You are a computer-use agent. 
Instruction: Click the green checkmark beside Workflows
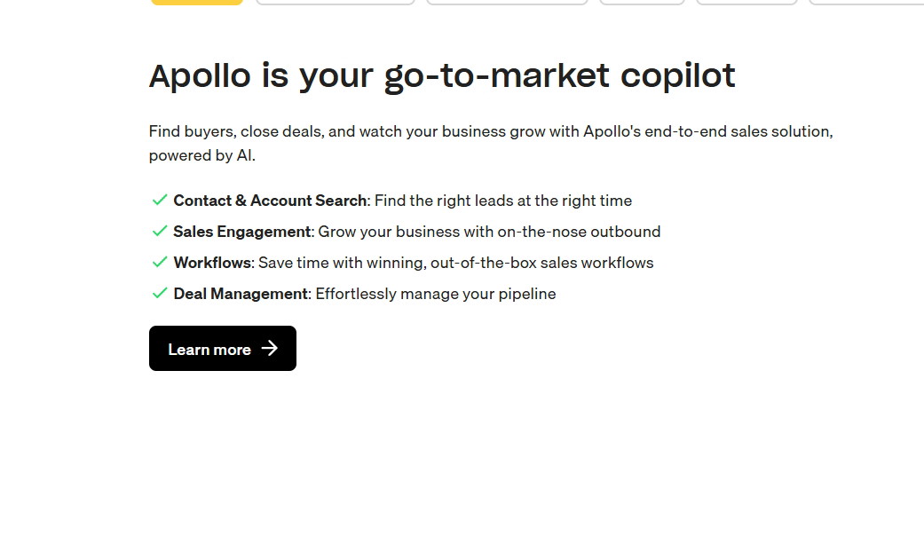(160, 263)
